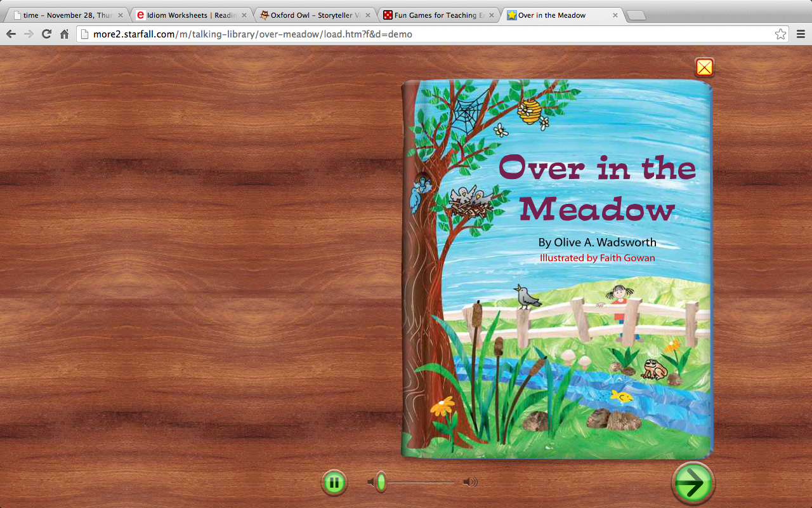Click the yellow fish in the stream
Screen dimensions: 812x508
(622, 396)
